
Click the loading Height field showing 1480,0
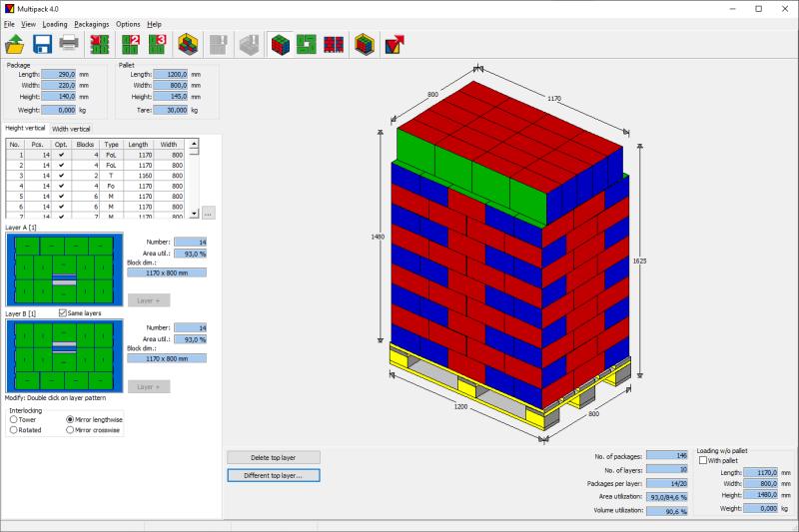[761, 495]
